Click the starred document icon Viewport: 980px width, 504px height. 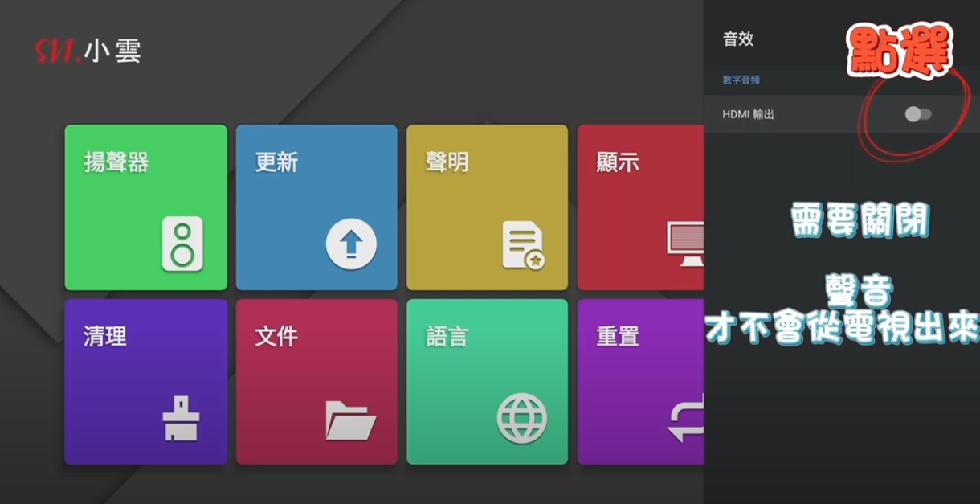click(523, 245)
